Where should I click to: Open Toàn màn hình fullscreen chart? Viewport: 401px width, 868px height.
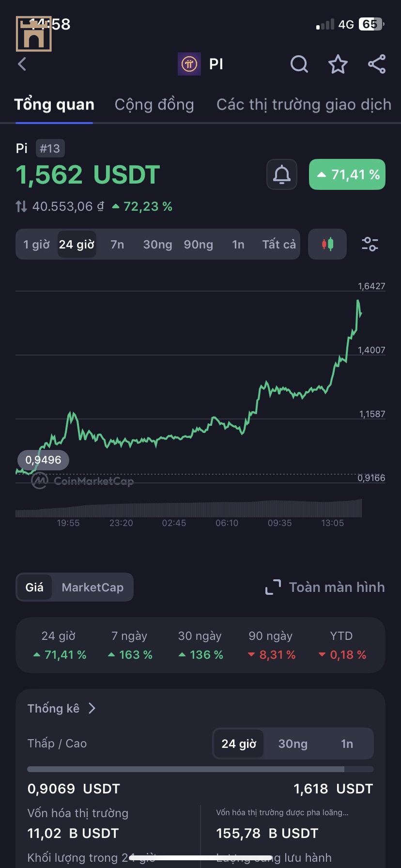pos(325,587)
